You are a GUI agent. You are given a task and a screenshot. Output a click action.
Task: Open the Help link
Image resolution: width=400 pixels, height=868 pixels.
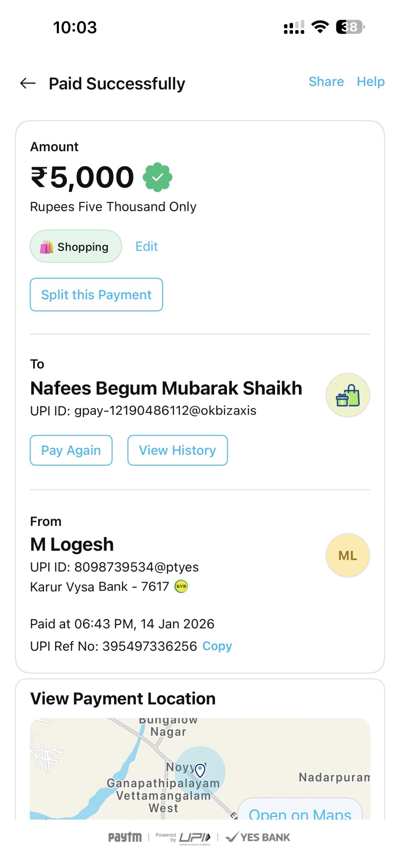[x=371, y=82]
